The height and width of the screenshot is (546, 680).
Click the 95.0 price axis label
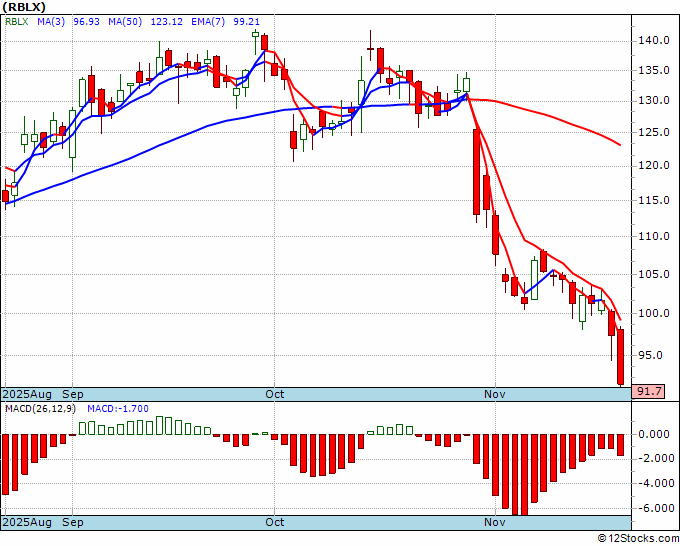[x=650, y=355]
